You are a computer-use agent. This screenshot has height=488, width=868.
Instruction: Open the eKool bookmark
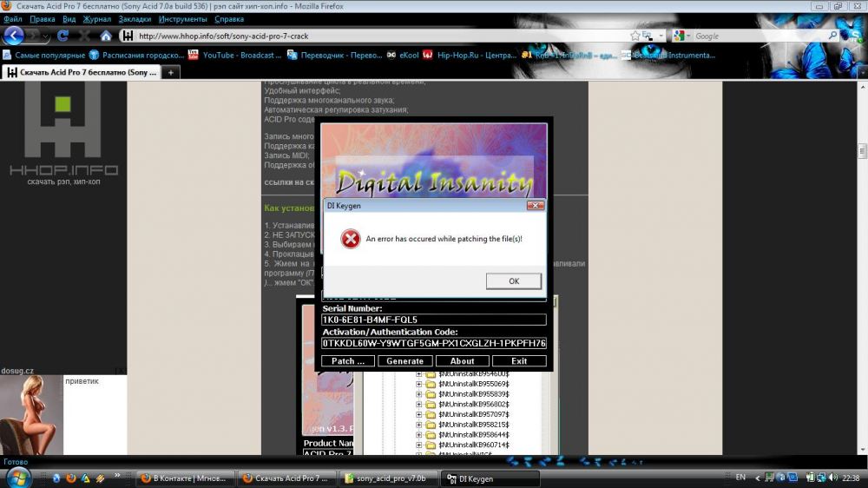403,55
